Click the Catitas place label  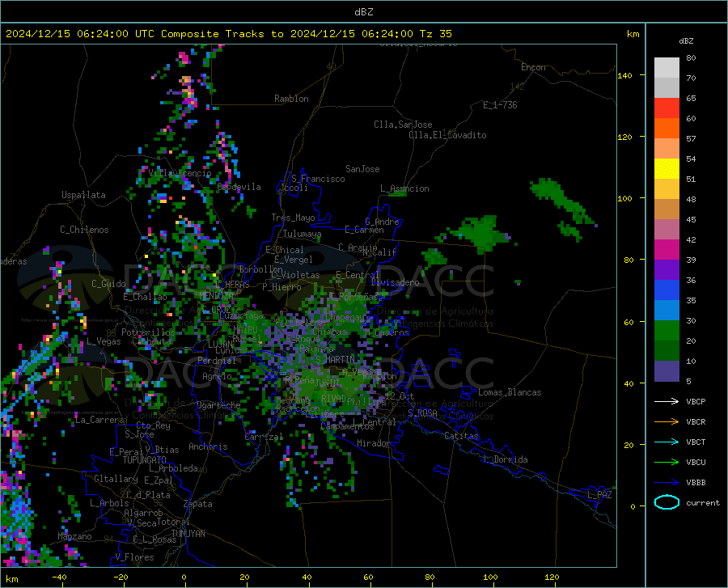[461, 436]
